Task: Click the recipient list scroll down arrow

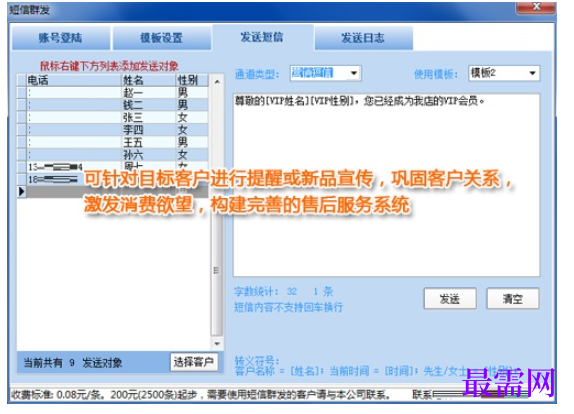Action: tap(217, 344)
